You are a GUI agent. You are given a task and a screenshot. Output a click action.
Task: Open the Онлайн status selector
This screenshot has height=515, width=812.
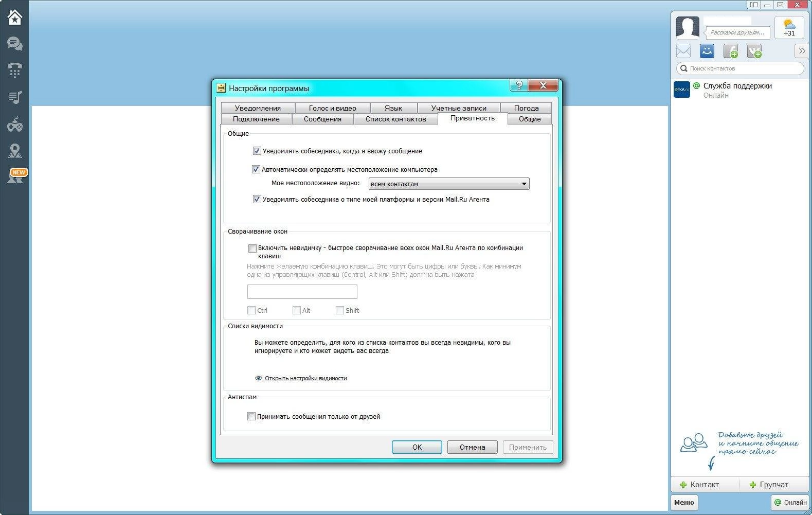tap(790, 502)
